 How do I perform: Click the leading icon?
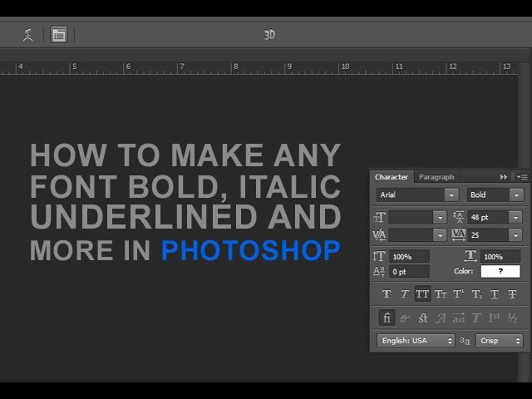[458, 217]
